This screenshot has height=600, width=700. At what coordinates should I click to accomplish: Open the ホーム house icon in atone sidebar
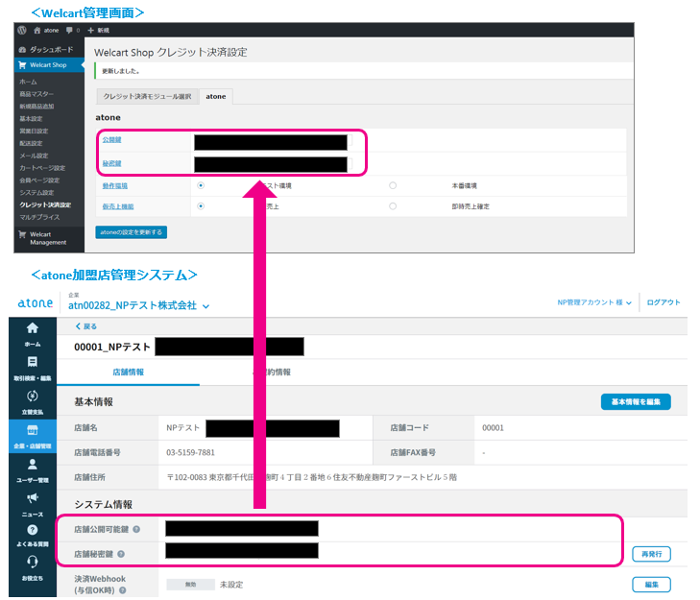click(32, 328)
